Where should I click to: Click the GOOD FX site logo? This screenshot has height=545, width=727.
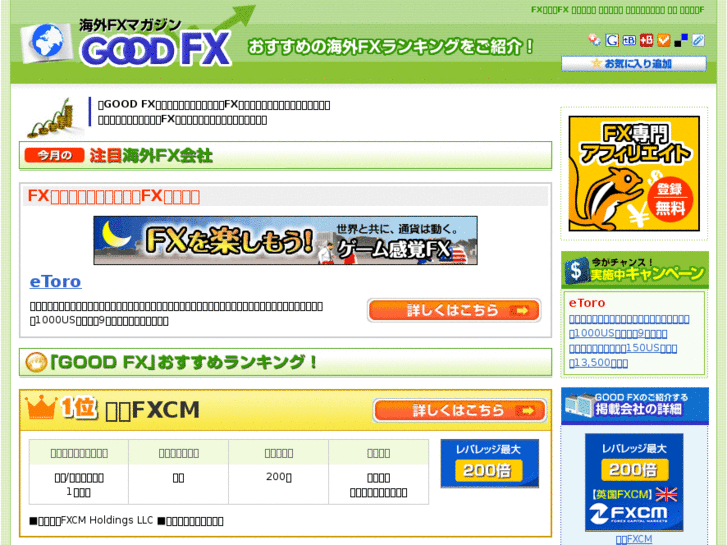[126, 43]
